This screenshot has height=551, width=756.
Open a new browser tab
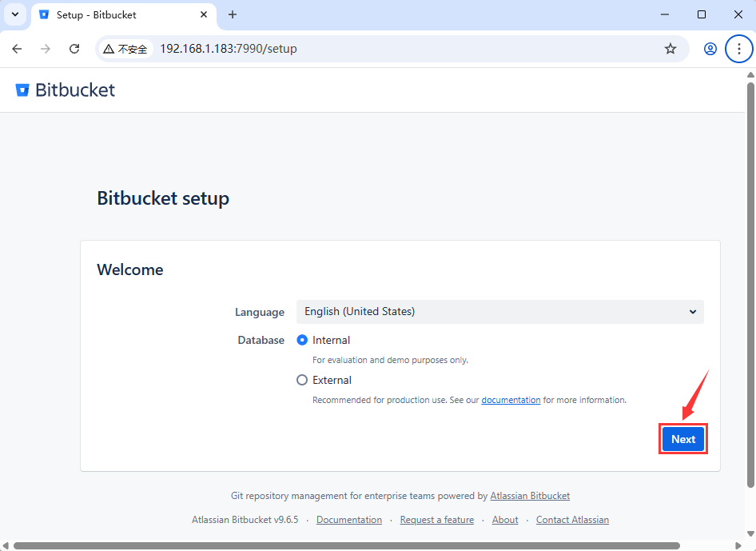(233, 14)
